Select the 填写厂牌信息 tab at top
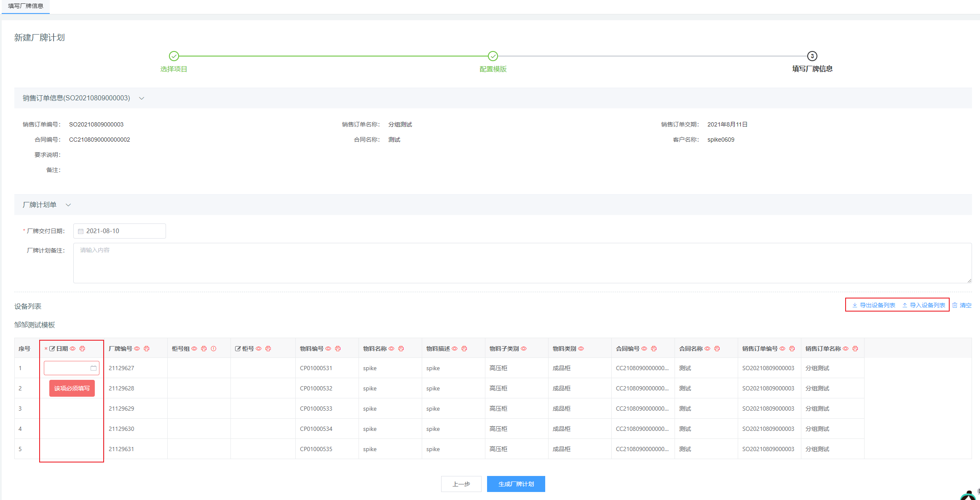The width and height of the screenshot is (980, 500). (x=26, y=6)
